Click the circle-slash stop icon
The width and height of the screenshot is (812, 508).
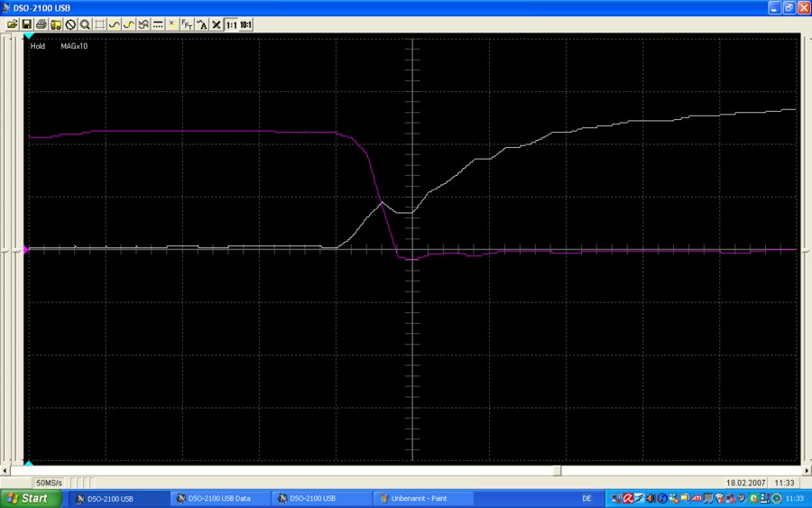70,24
